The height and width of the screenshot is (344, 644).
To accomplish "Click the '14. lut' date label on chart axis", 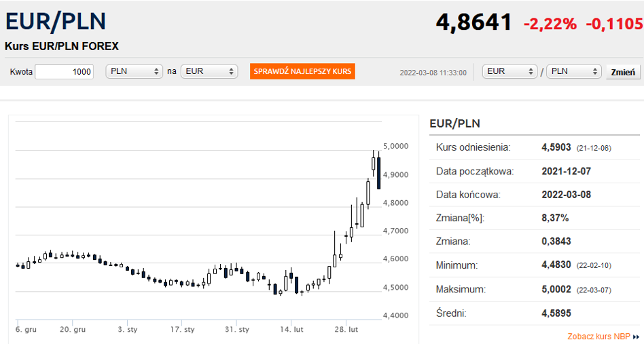I will click(291, 330).
